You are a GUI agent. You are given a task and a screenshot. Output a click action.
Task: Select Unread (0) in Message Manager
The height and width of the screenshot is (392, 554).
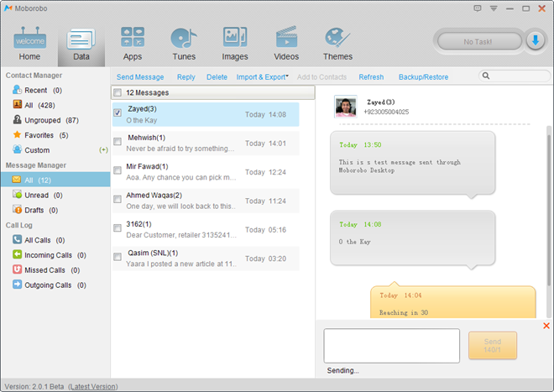44,195
